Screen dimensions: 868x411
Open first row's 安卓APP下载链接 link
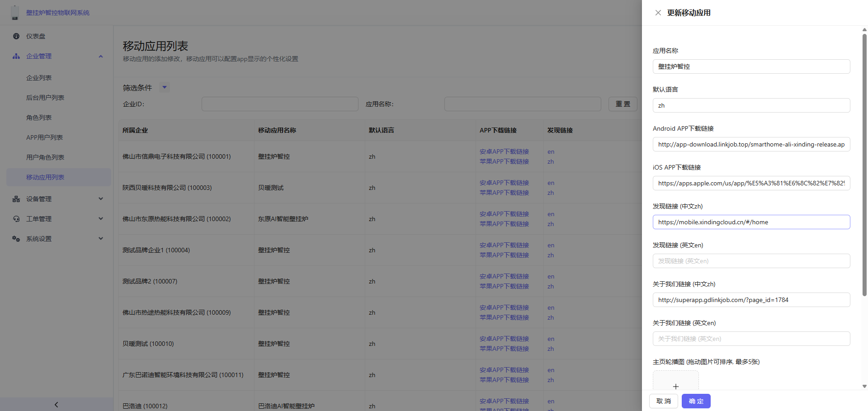click(x=504, y=151)
